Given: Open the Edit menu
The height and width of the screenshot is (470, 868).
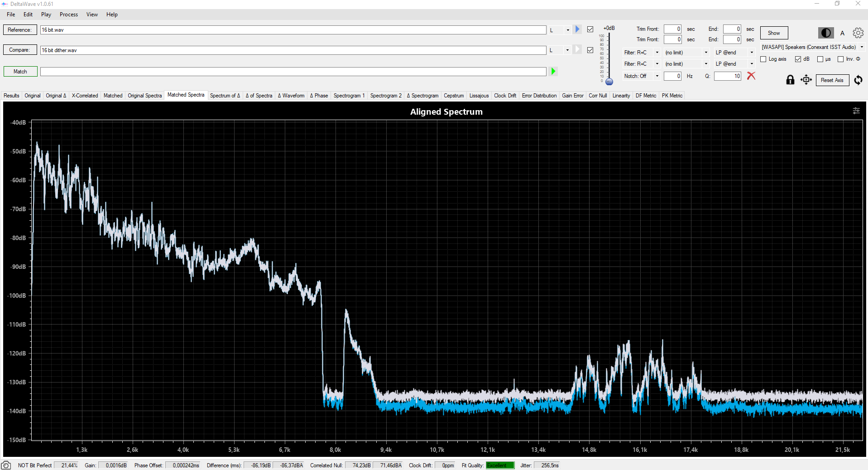Looking at the screenshot, I should (28, 15).
